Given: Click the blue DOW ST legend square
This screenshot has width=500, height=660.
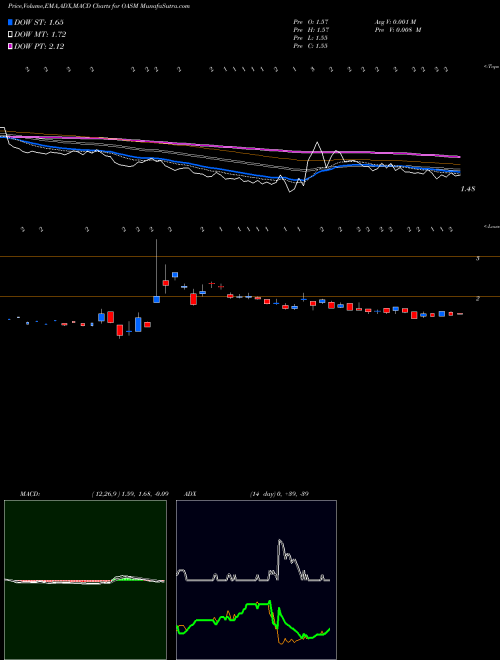Looking at the screenshot, I should (x=10, y=22).
